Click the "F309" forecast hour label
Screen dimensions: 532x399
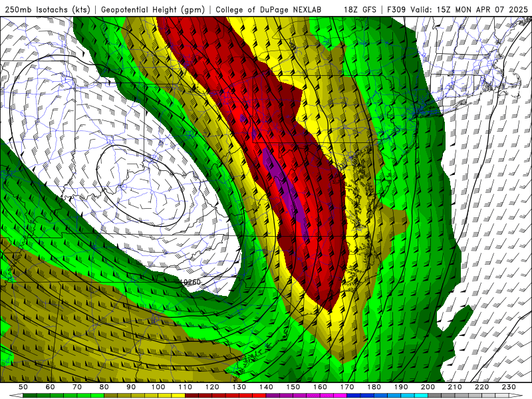pyautogui.click(x=396, y=10)
